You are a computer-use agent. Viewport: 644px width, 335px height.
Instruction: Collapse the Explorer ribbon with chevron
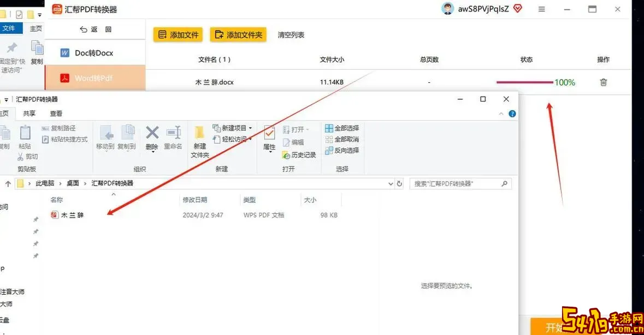pyautogui.click(x=501, y=113)
